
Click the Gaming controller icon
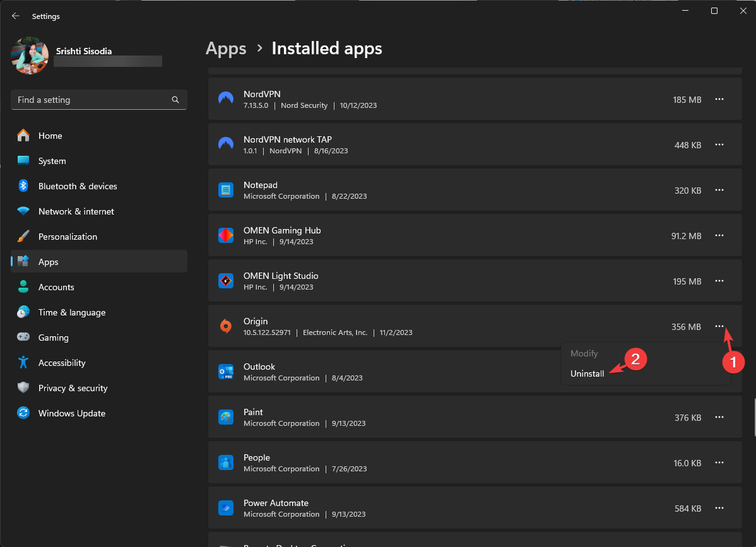coord(23,337)
